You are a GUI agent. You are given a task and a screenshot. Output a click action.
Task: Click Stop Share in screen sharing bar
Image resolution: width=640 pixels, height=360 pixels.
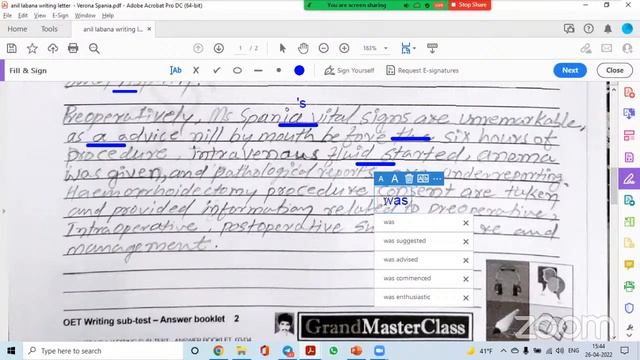click(469, 5)
